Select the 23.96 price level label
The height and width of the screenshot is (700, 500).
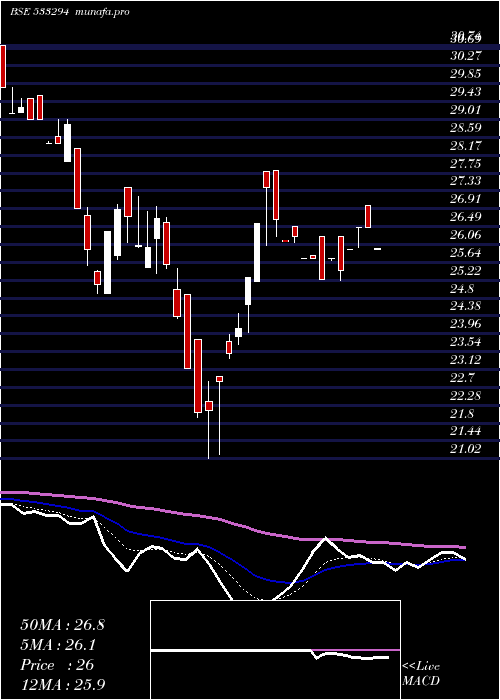point(466,324)
